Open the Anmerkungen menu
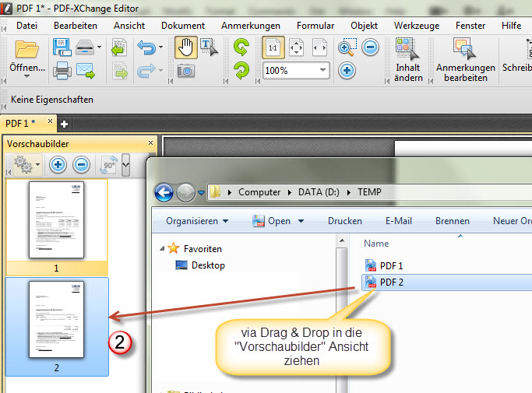 (x=251, y=26)
